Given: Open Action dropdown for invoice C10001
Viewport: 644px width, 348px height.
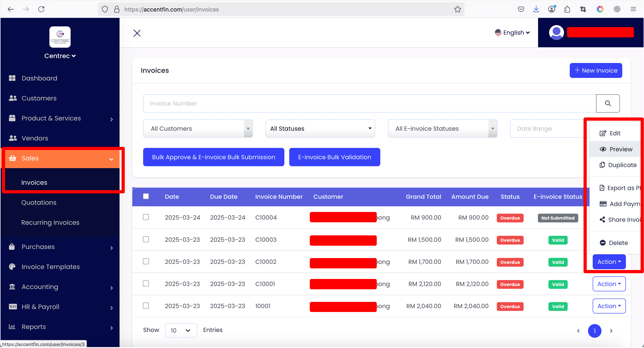Looking at the screenshot, I should click(609, 284).
